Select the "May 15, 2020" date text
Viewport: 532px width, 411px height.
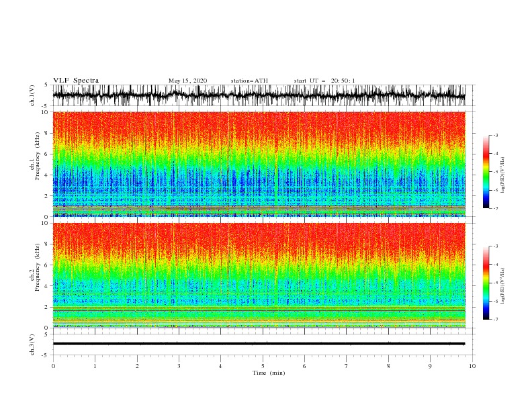point(187,81)
